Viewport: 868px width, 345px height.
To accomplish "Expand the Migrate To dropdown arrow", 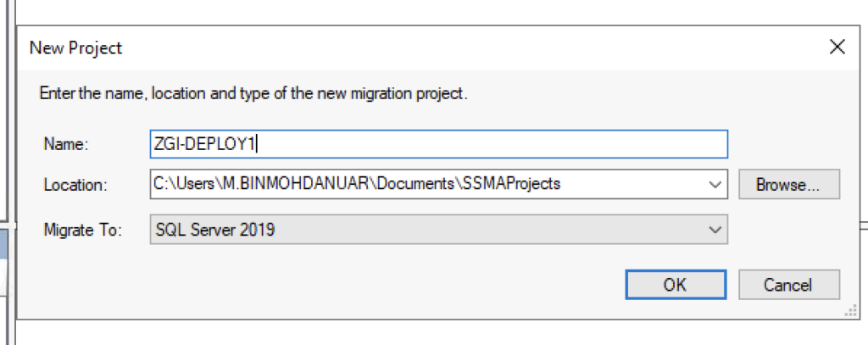I will 715,229.
